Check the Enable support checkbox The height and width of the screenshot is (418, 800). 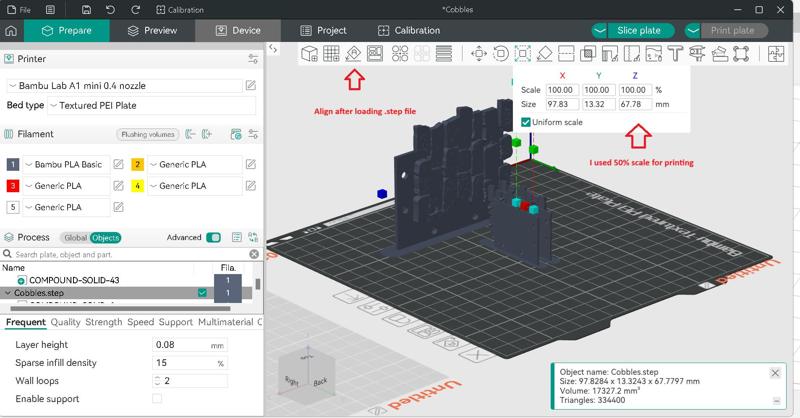157,399
